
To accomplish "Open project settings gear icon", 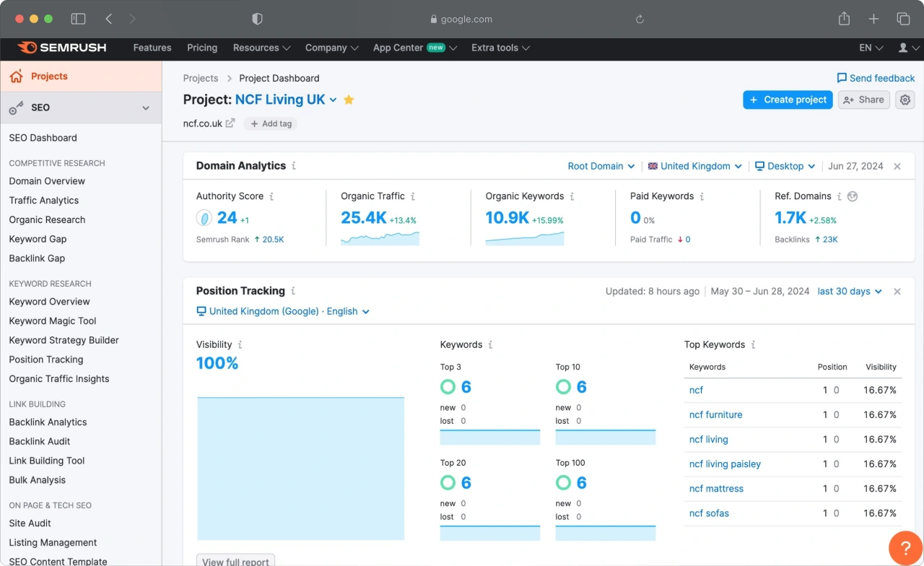I will 905,100.
